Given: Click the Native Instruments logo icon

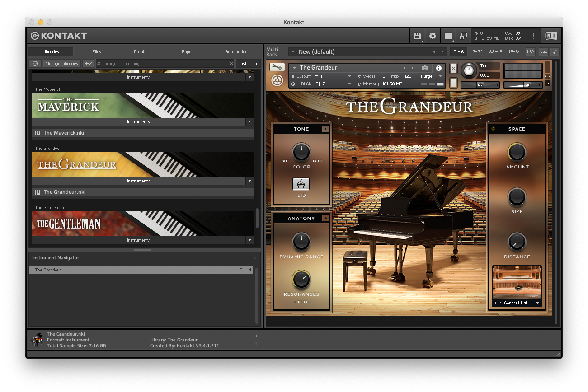Looking at the screenshot, I should pos(551,36).
